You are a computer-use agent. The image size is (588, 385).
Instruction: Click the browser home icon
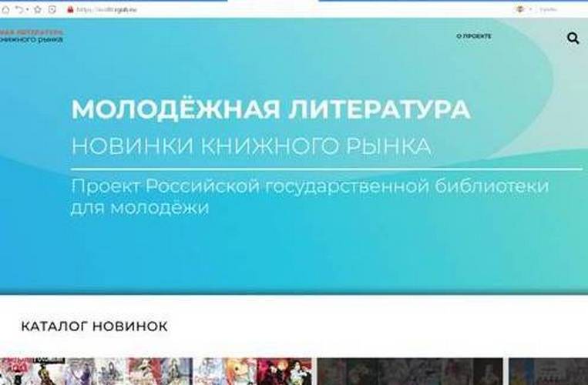pyautogui.click(x=5, y=10)
